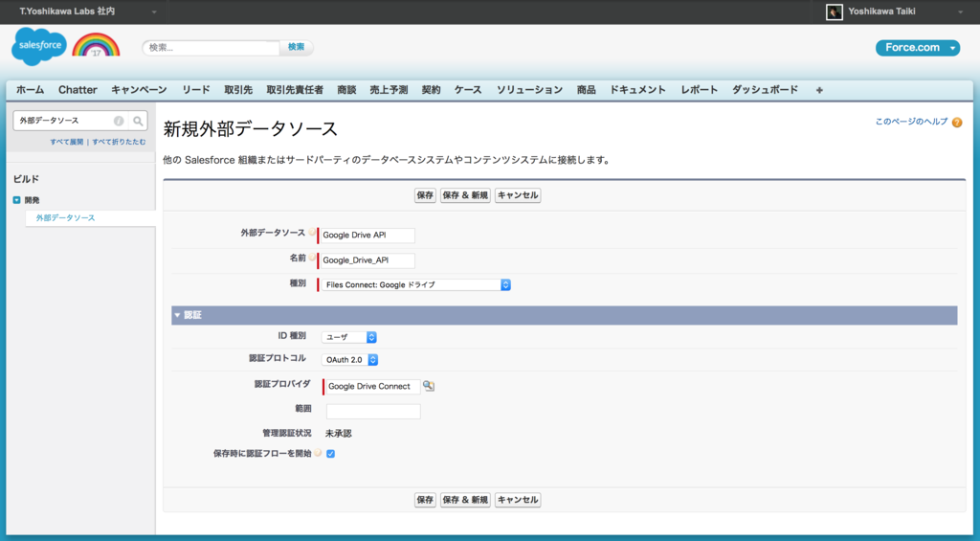Click the bottom 保存 & 新規 button
Screen dimensions: 980x541
[465, 500]
